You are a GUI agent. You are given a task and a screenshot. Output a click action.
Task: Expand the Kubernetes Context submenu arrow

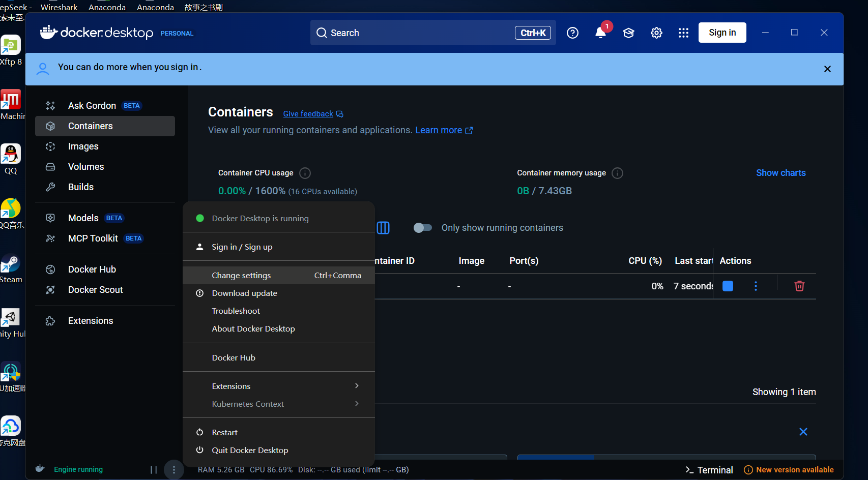pos(357,404)
